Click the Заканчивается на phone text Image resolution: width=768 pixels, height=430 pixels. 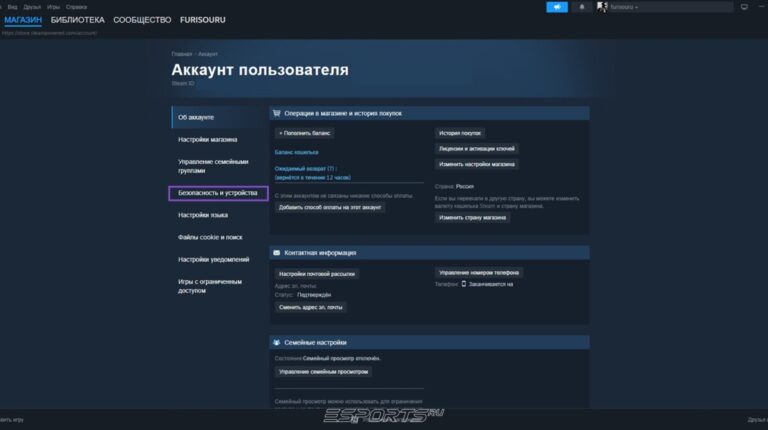pyautogui.click(x=491, y=285)
